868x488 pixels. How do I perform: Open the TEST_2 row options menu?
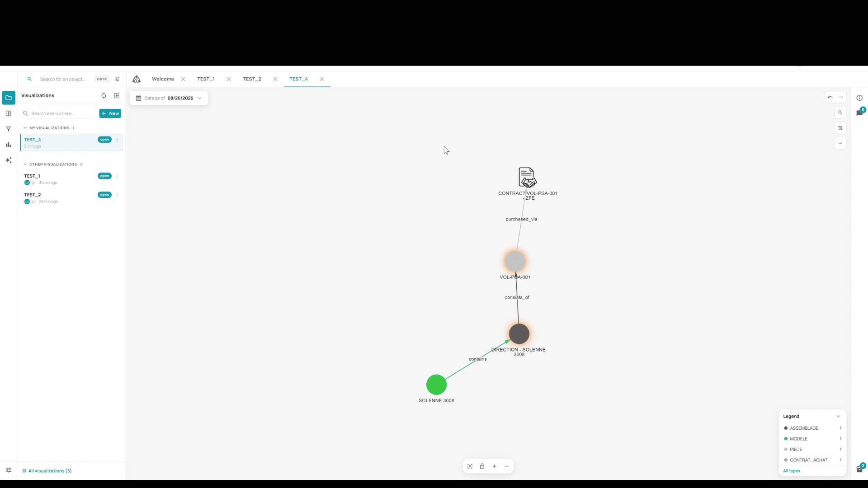[117, 195]
